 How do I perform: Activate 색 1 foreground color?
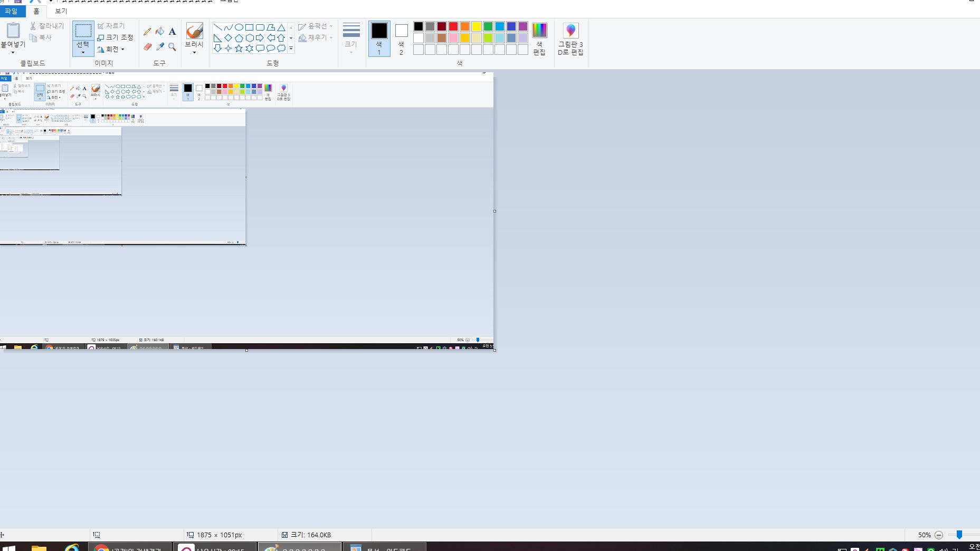coord(379,38)
